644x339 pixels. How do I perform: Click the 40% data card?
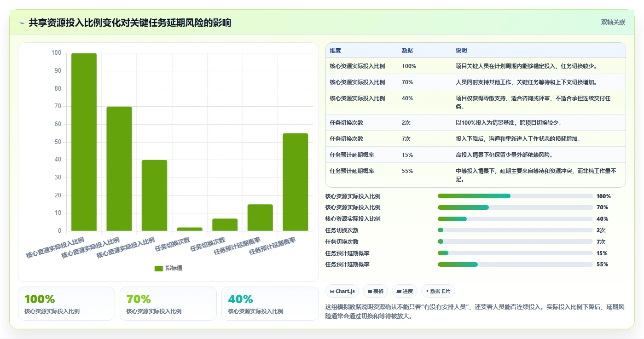[x=270, y=304]
